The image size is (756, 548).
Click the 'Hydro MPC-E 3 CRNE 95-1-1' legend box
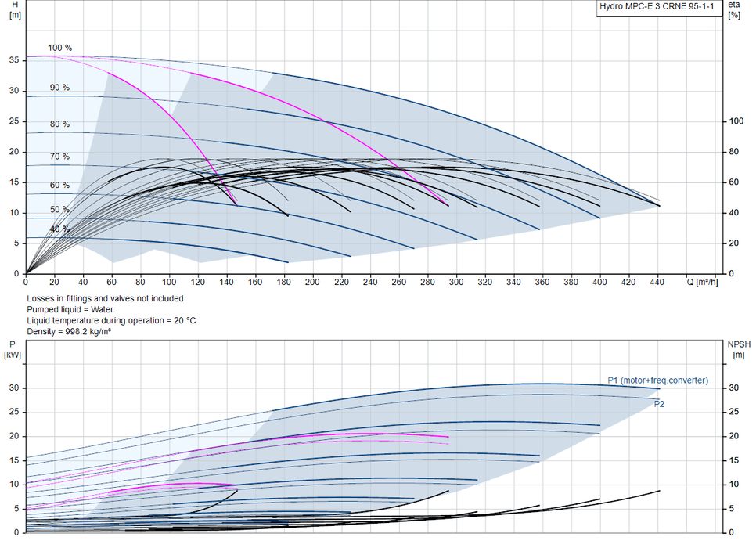click(659, 8)
